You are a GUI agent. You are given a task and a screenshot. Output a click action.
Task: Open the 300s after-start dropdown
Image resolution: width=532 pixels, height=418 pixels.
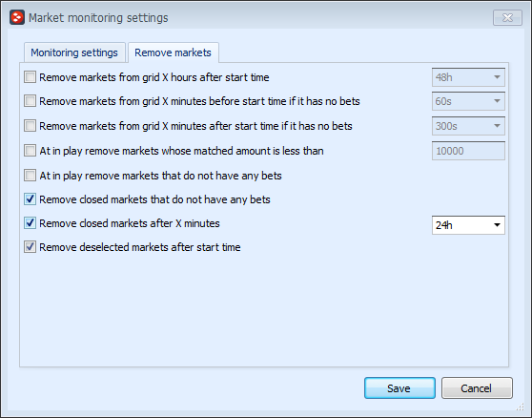468,126
